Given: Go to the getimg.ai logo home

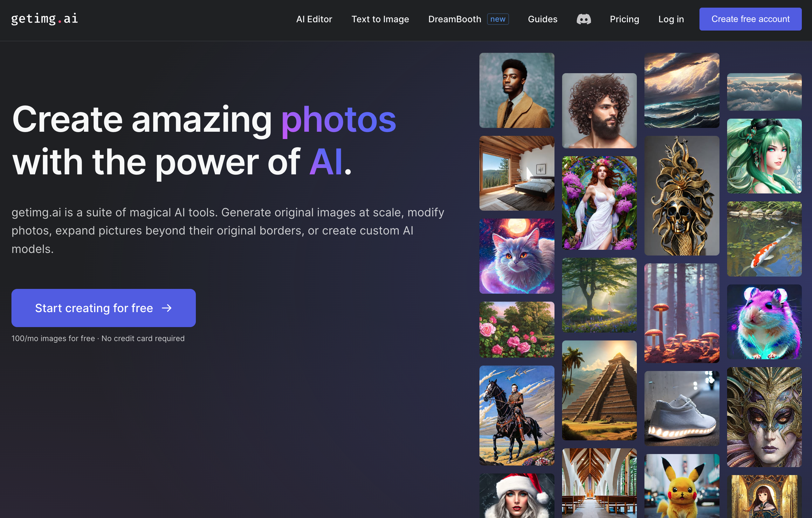Looking at the screenshot, I should click(45, 18).
